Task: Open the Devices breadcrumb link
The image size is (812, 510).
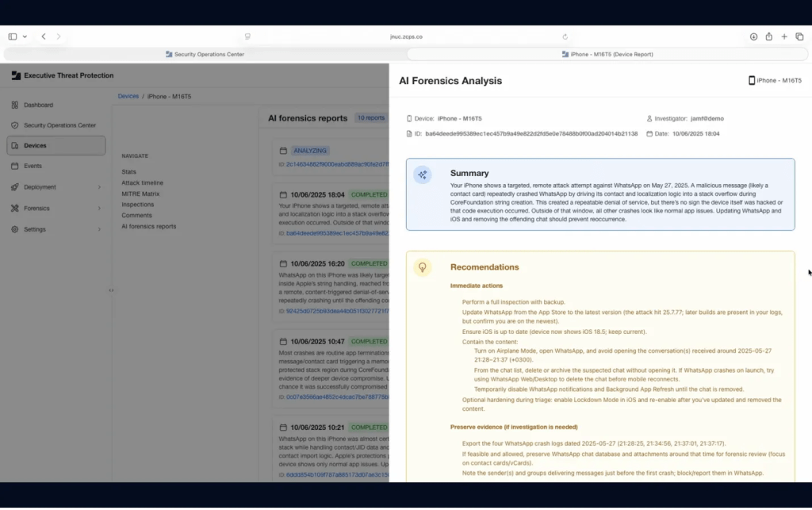Action: [x=128, y=96]
